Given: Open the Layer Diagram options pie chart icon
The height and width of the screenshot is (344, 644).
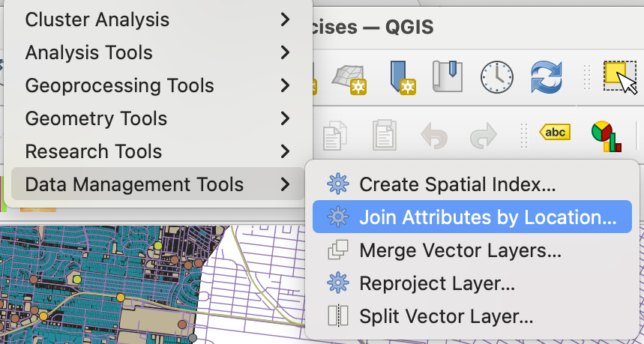Looking at the screenshot, I should [x=606, y=135].
